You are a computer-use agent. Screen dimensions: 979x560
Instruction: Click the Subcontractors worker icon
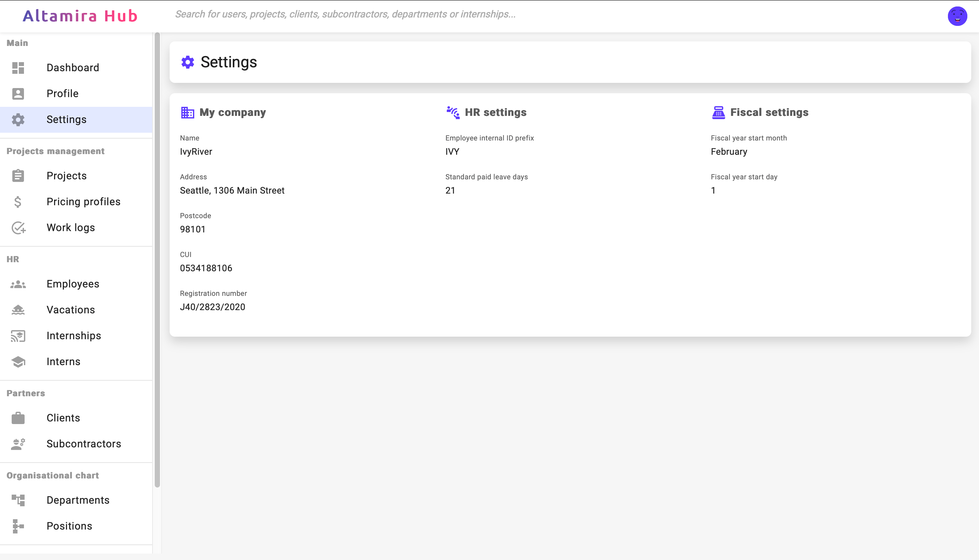(x=18, y=444)
